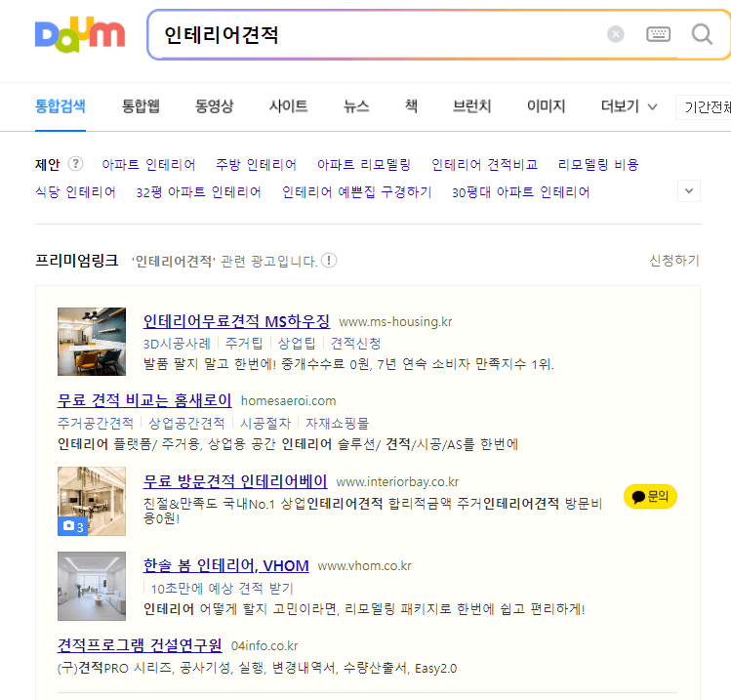
Task: Open VHOM ad thumbnail
Action: click(92, 586)
